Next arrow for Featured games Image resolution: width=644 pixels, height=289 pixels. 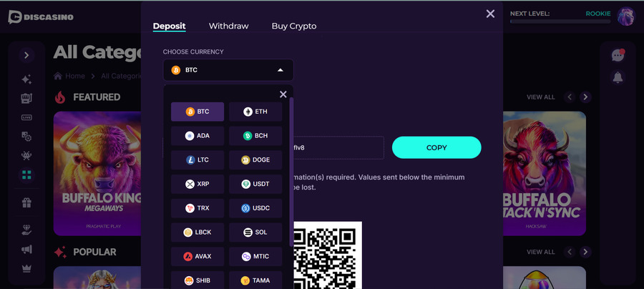click(x=585, y=97)
